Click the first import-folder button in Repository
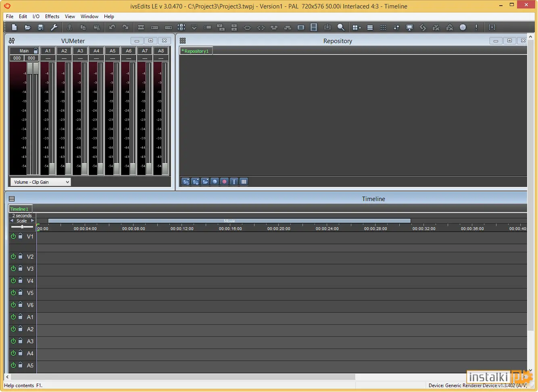This screenshot has width=538, height=392. tap(186, 182)
